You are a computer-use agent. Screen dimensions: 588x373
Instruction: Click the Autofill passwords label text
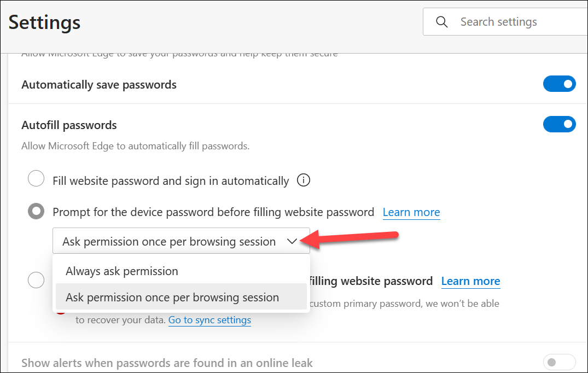pos(69,125)
